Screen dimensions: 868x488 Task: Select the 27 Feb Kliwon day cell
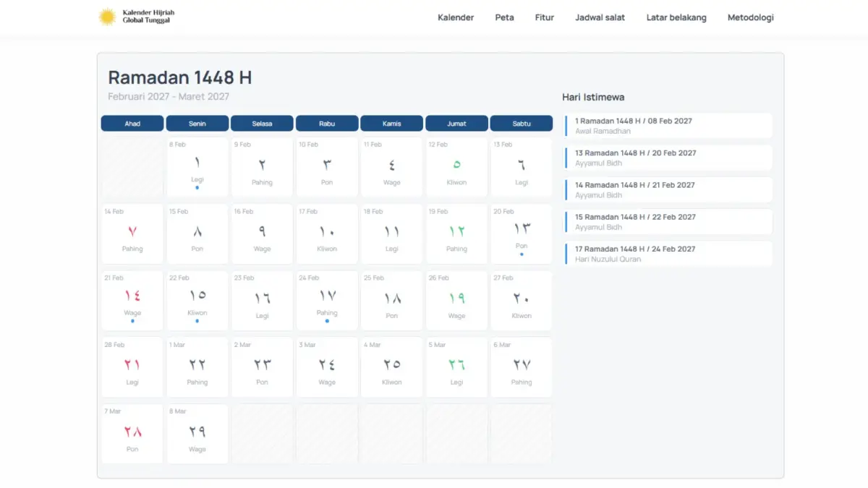click(522, 301)
